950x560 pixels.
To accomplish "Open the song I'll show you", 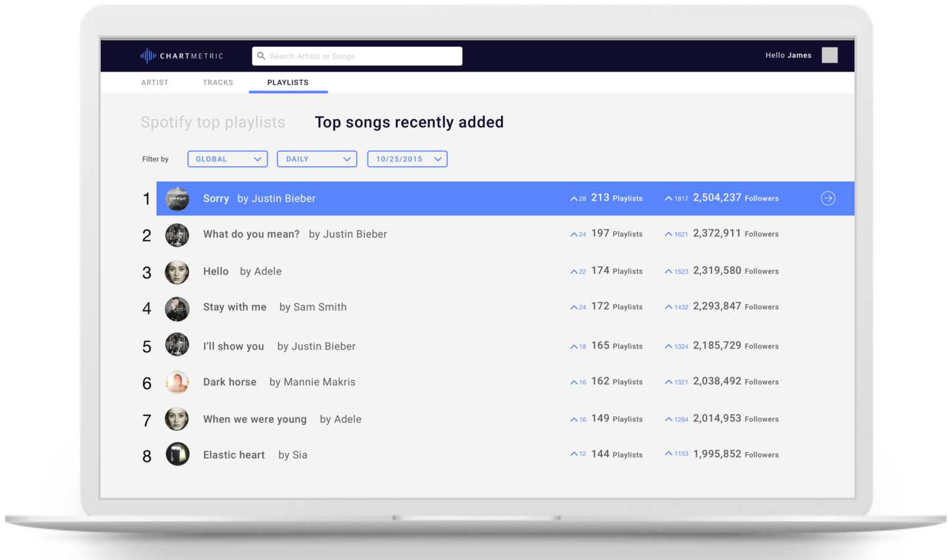I will pyautogui.click(x=233, y=346).
